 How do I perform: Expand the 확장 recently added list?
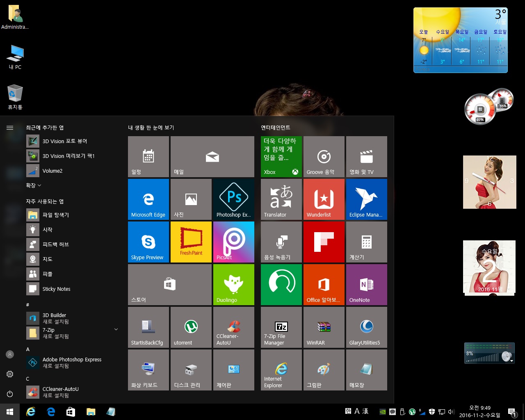click(x=34, y=185)
